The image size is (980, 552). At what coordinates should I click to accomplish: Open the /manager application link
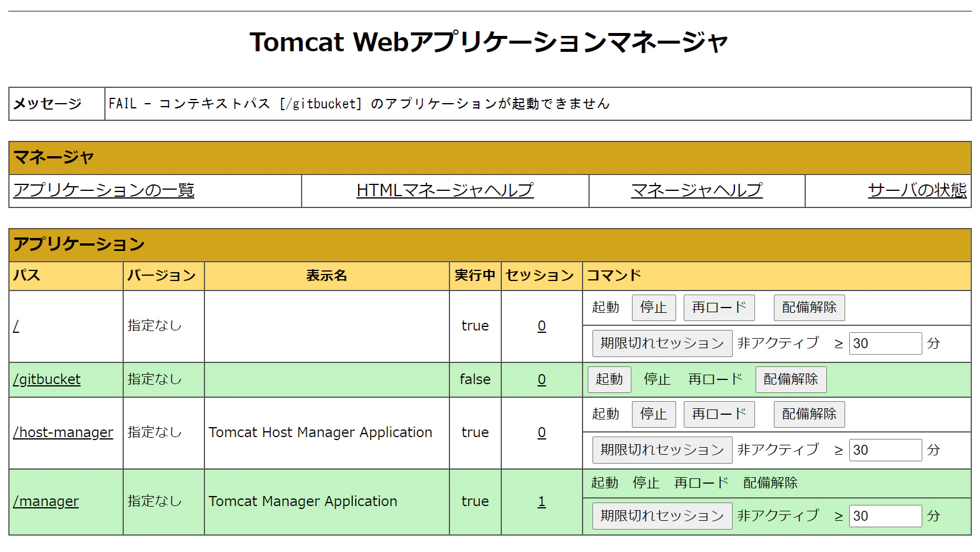click(45, 501)
